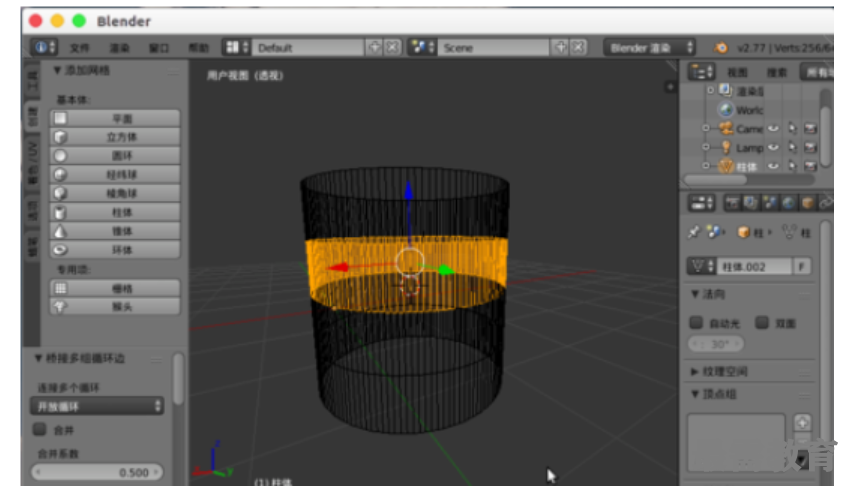The image size is (844, 495).
Task: Click the World icon in the outliner
Action: pos(726,110)
